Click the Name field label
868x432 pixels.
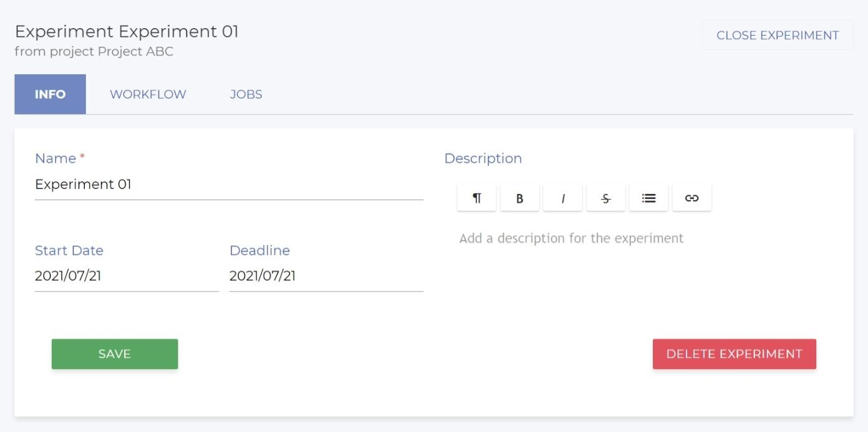55,158
